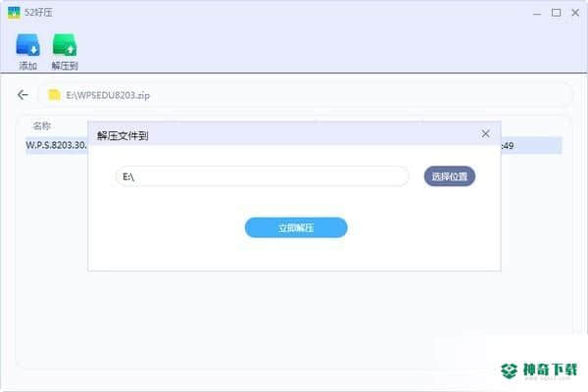588x392 pixels.
Task: Click the 52好压 app logo icon
Action: point(14,13)
